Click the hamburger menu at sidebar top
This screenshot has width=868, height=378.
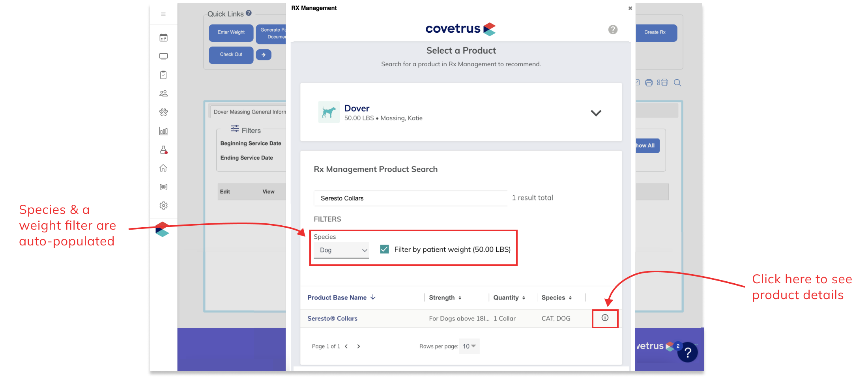(163, 14)
